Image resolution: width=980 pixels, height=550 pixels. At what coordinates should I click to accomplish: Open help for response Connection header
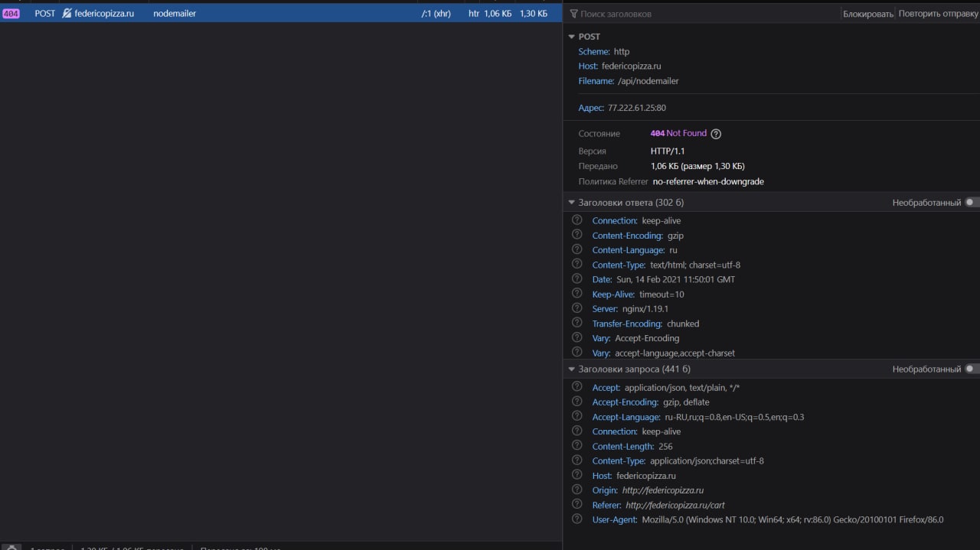pyautogui.click(x=577, y=220)
